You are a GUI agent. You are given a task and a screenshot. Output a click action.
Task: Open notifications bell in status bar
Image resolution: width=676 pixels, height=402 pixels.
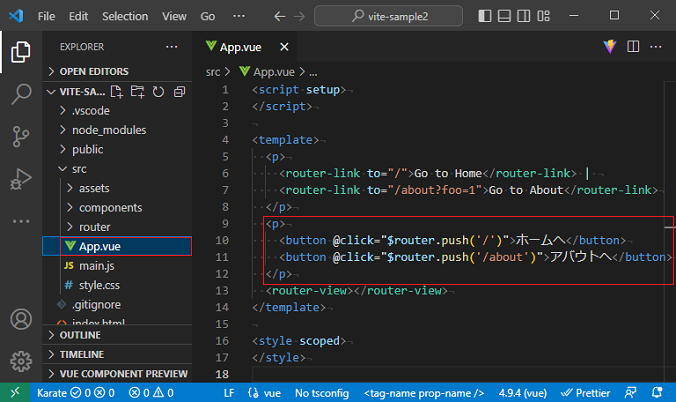point(657,393)
